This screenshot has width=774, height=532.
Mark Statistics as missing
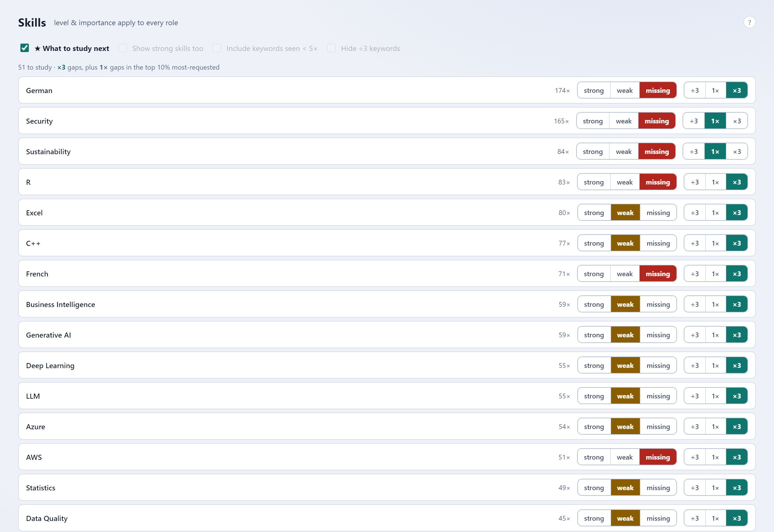[658, 488]
